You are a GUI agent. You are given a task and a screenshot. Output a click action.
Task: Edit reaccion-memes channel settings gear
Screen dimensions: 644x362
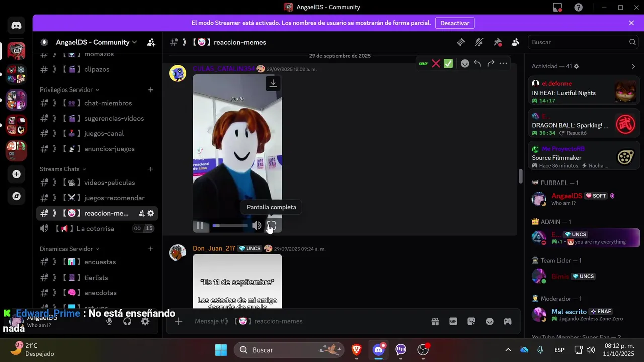pyautogui.click(x=150, y=213)
